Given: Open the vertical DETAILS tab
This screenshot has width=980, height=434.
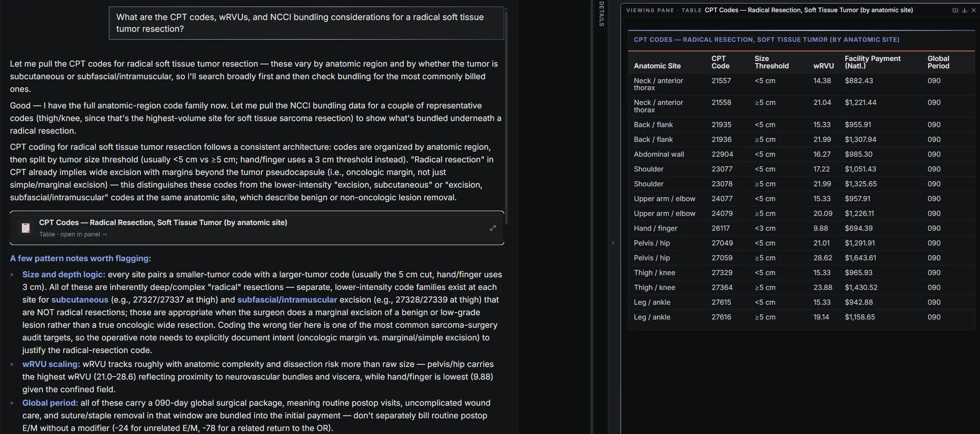Looking at the screenshot, I should [601, 14].
